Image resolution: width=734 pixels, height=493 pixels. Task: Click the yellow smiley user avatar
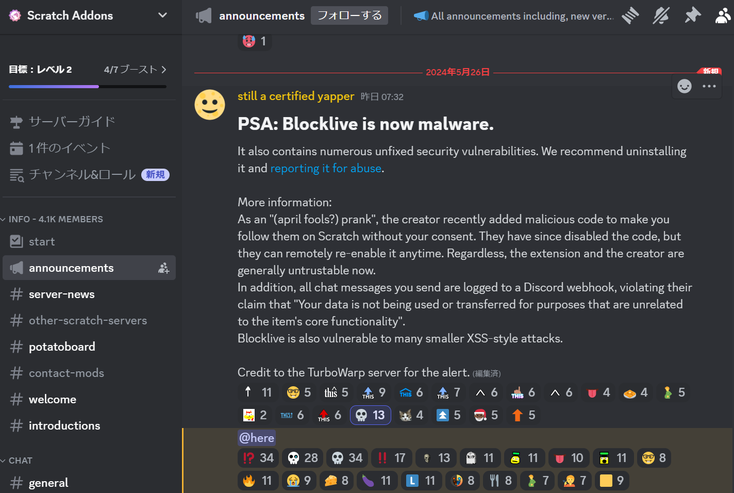pos(210,104)
